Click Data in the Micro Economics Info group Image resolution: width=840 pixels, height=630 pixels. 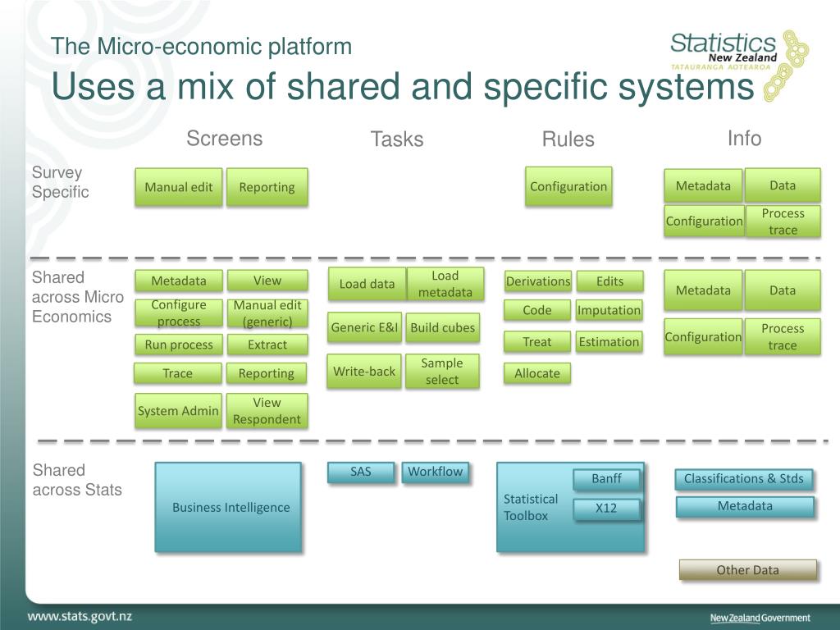pyautogui.click(x=783, y=290)
